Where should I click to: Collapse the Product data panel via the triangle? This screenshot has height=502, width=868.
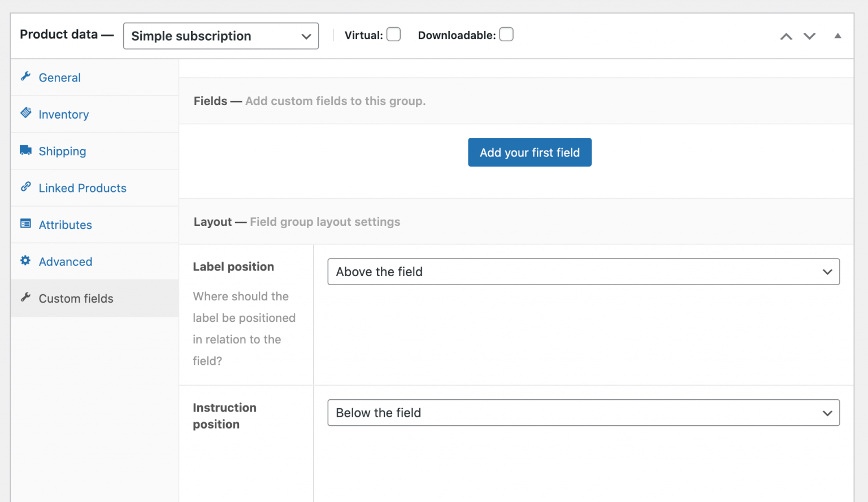(837, 36)
